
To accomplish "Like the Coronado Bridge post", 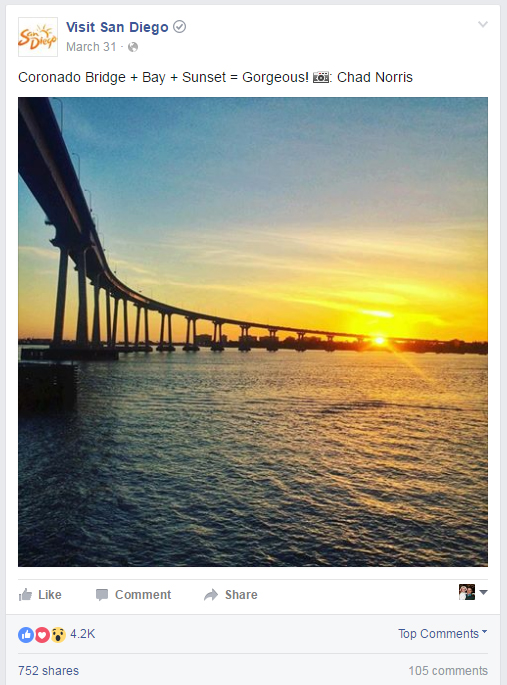I will point(40,595).
